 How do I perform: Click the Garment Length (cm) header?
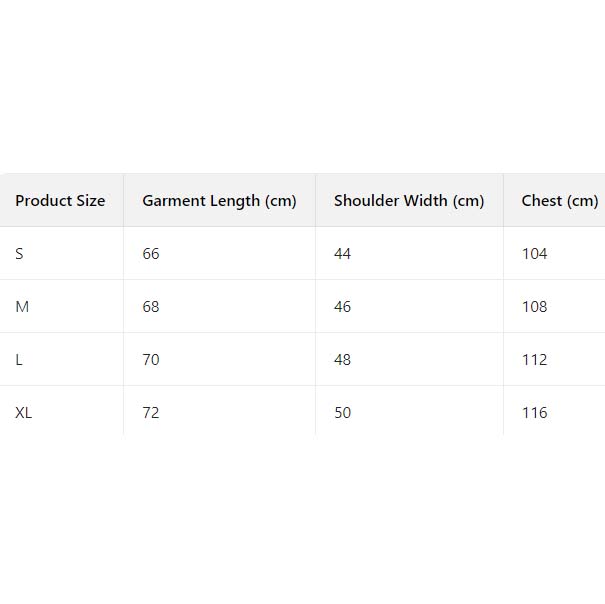coord(219,201)
